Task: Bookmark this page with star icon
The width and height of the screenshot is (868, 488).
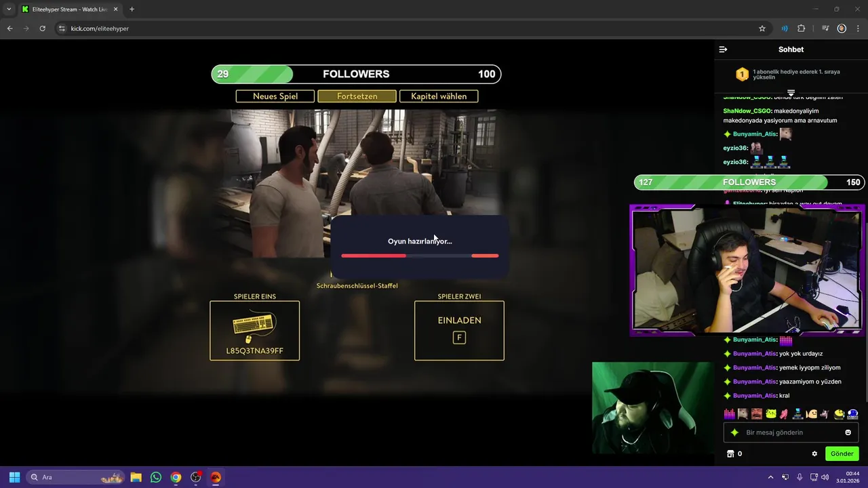Action: click(x=762, y=28)
